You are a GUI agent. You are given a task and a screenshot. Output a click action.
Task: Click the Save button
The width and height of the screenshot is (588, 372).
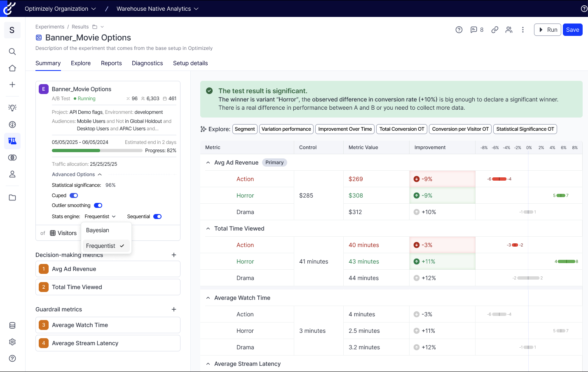pyautogui.click(x=572, y=30)
